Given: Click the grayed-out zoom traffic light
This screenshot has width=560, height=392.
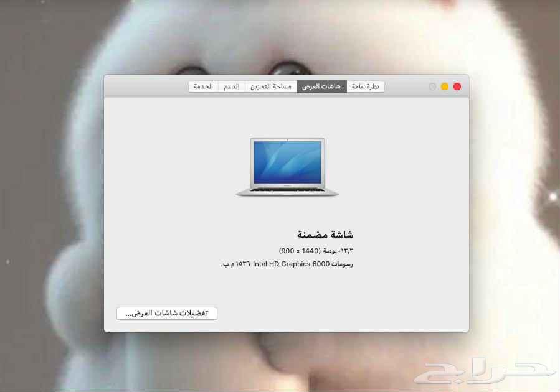Looking at the screenshot, I should [x=432, y=86].
